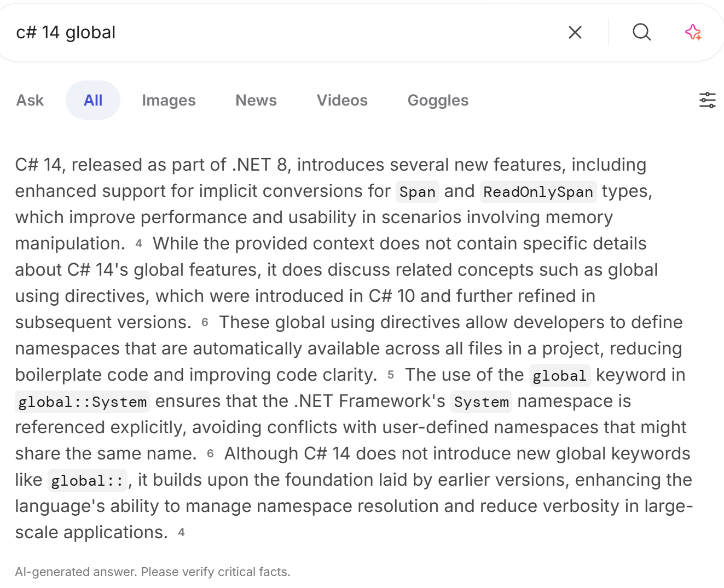This screenshot has width=724, height=588.
Task: Click the 'ReadOnlySpan' code snippet
Action: click(538, 192)
